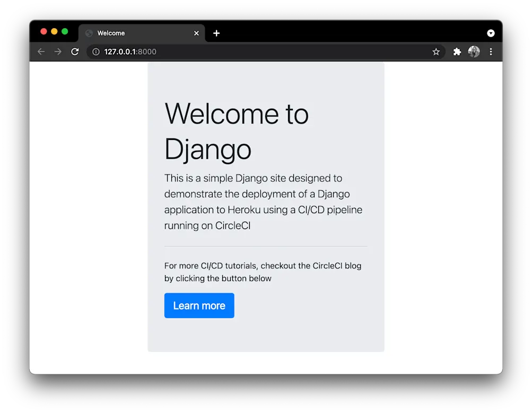Bookmark this page with the star icon
Image resolution: width=532 pixels, height=413 pixels.
click(436, 51)
